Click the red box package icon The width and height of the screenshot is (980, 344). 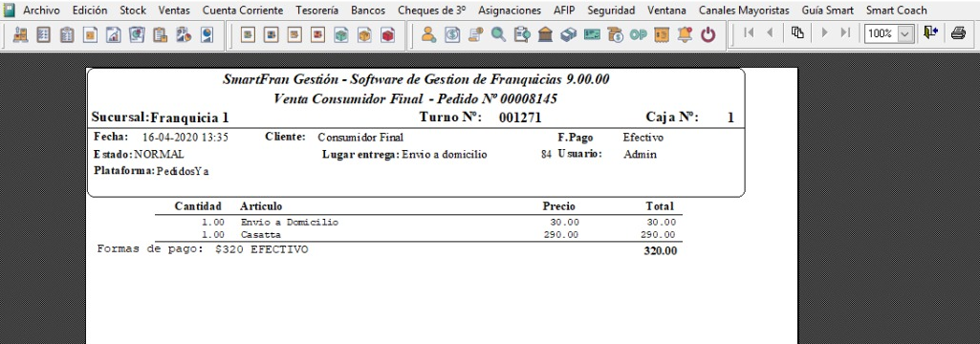[x=387, y=35]
